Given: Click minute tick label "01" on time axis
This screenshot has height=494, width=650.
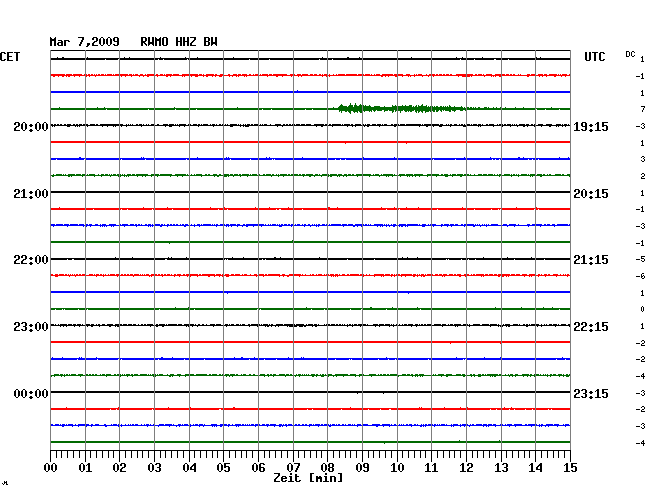Looking at the screenshot, I should click(85, 468).
